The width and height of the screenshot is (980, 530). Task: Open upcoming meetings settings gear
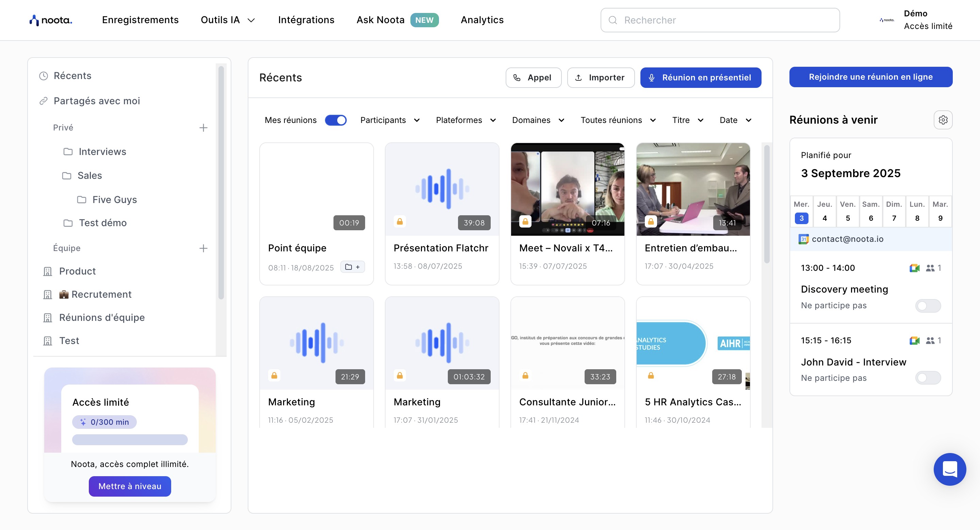pos(943,120)
